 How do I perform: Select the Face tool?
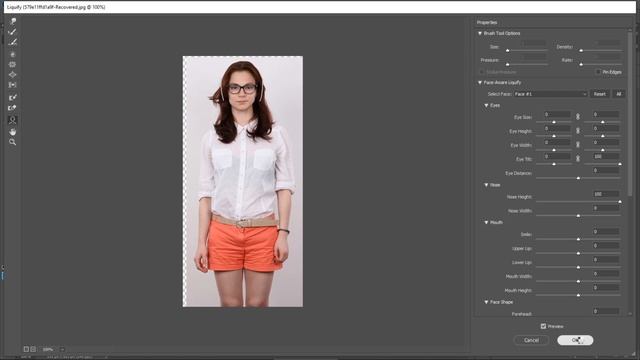pos(13,120)
